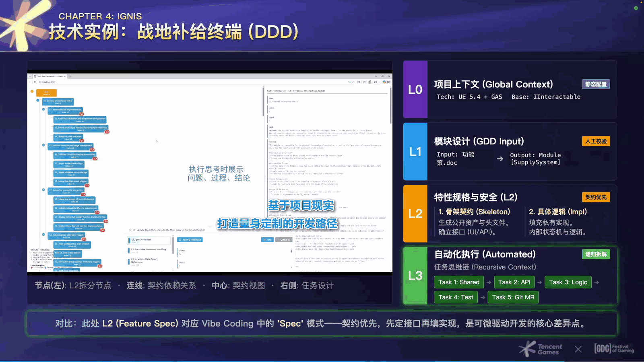Select the Task 1: Shared box

[459, 282]
